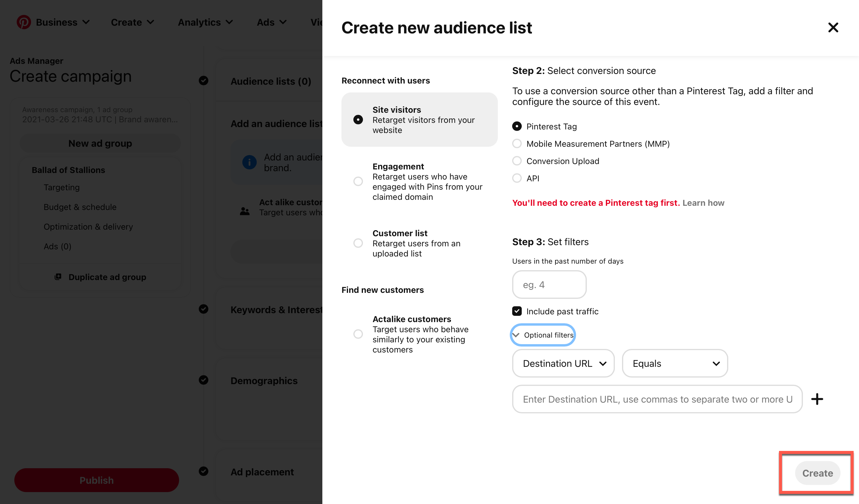Screen dimensions: 859x504
Task: Click the Act alike customers people icon
Action: pos(244,211)
